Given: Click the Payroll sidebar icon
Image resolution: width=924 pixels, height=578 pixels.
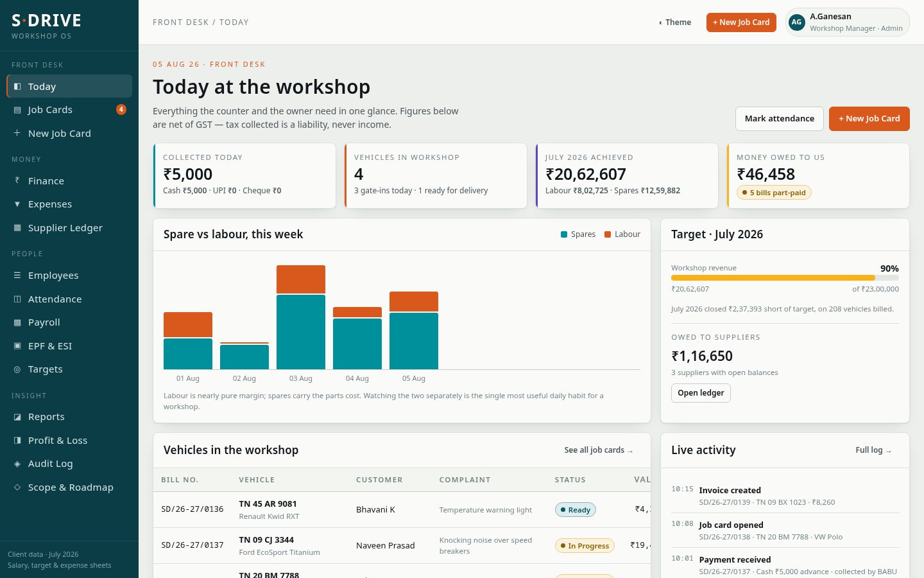Looking at the screenshot, I should (x=17, y=322).
